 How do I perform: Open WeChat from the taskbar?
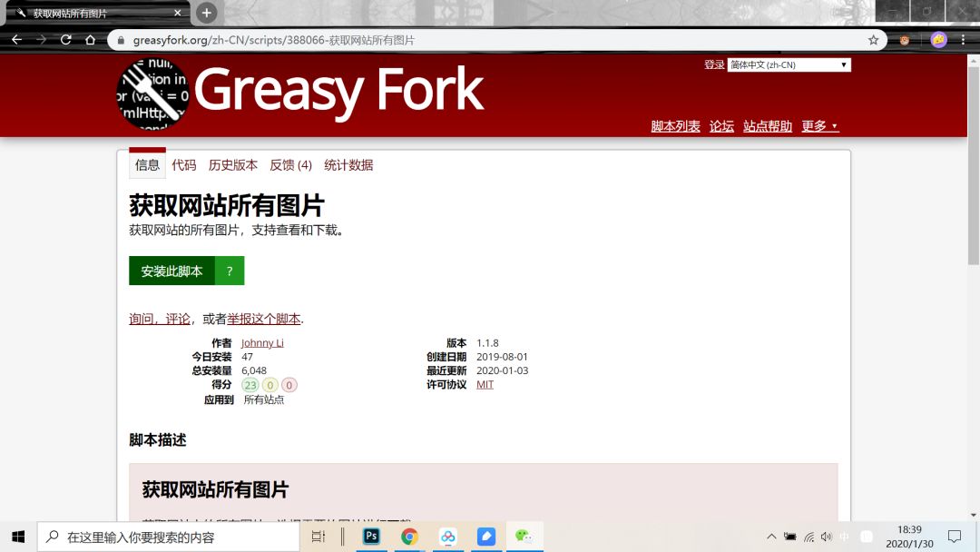point(524,537)
